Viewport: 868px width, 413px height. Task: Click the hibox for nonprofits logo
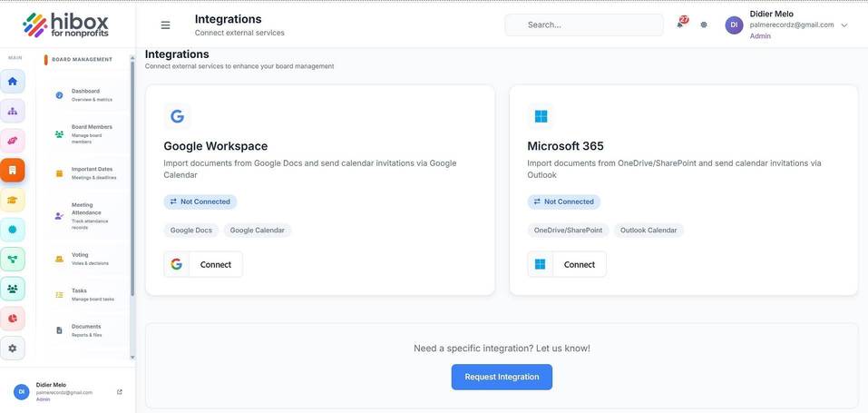(x=66, y=25)
